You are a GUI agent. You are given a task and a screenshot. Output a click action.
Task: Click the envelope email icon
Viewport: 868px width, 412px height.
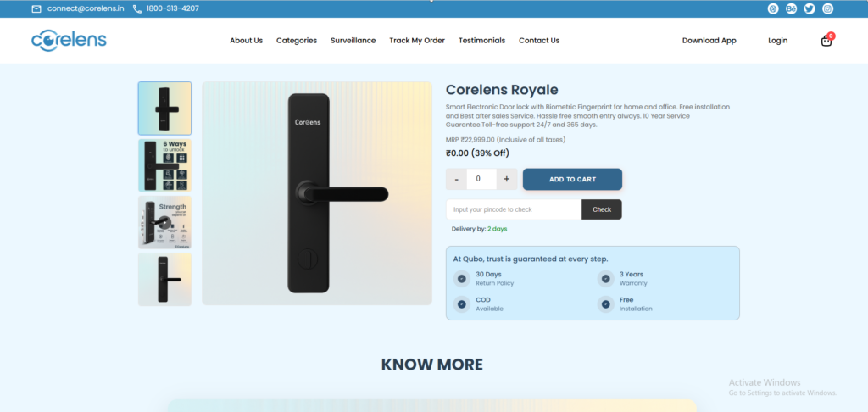(36, 8)
